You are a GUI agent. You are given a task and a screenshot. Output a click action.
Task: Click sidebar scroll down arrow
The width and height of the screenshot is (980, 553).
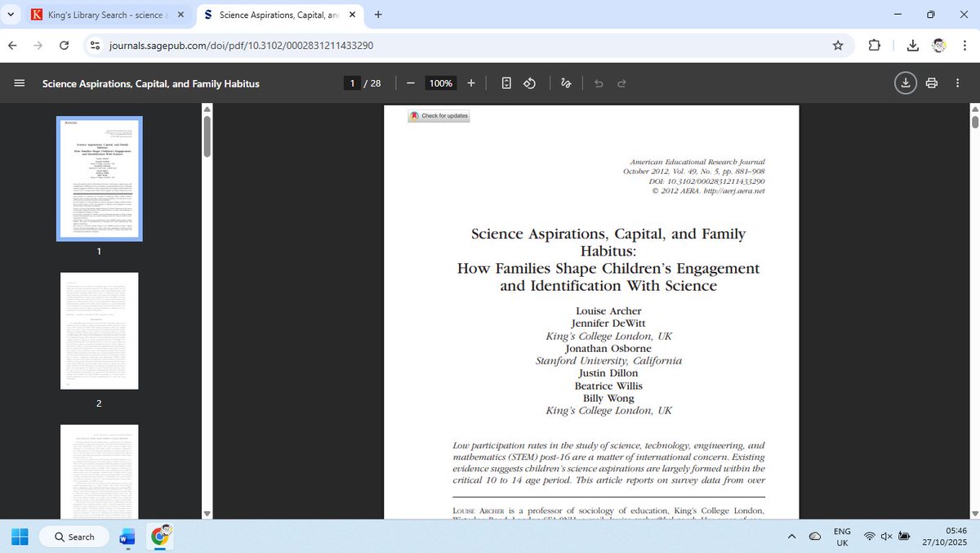click(207, 513)
